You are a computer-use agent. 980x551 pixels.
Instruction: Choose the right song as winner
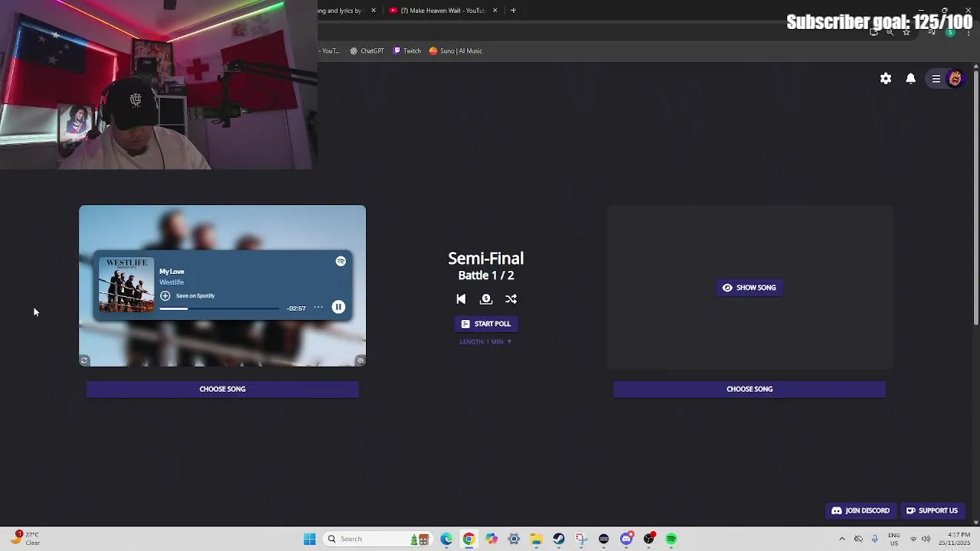750,389
